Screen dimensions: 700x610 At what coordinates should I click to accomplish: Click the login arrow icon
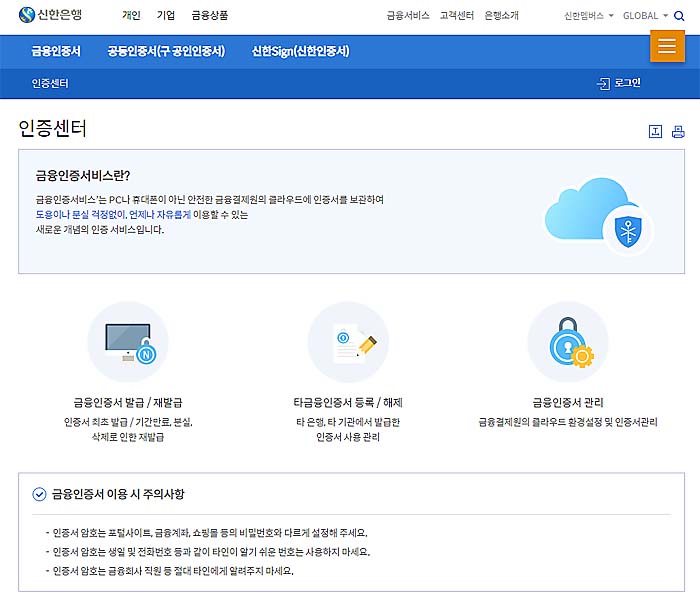[x=603, y=84]
